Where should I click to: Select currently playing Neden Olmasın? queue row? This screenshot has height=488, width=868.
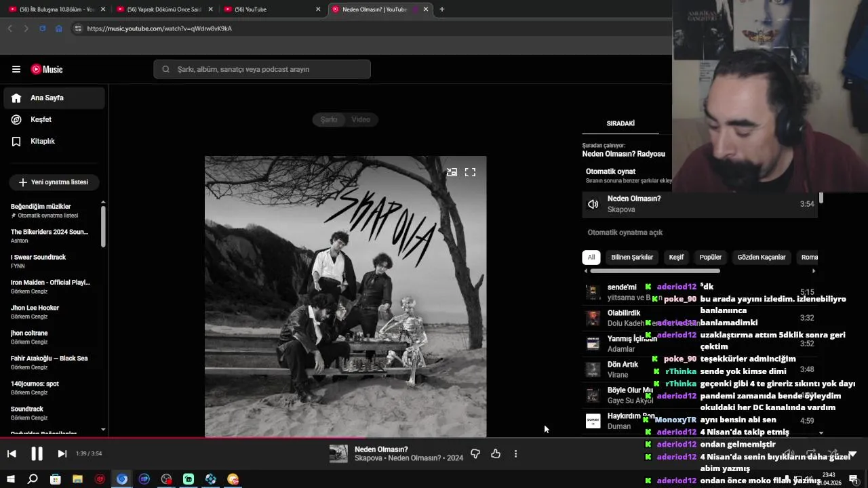point(700,204)
